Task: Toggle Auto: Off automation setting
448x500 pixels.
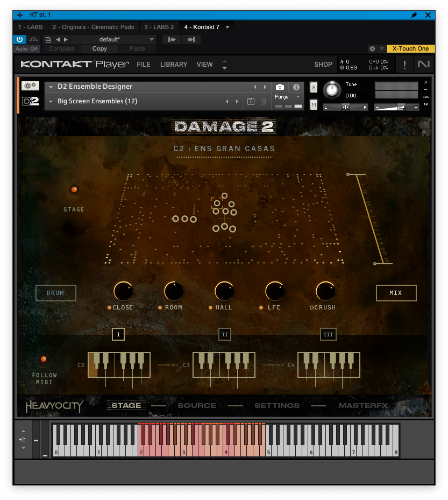Action: 26,48
